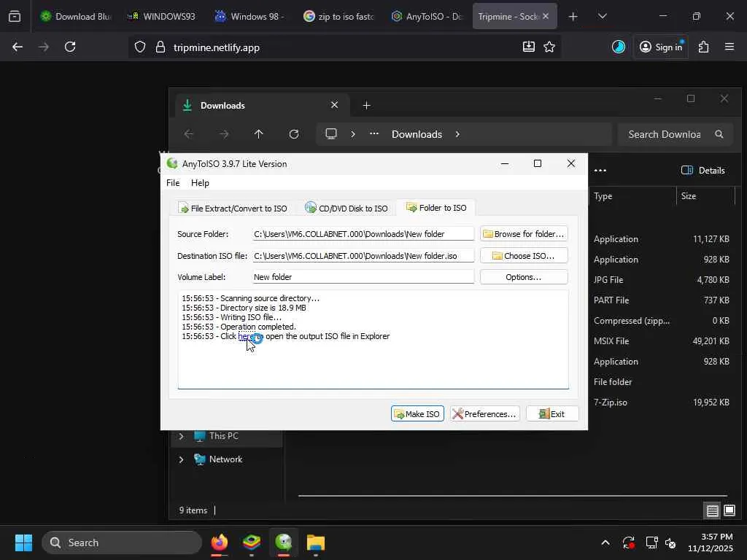Expand the Network tree node
The height and width of the screenshot is (560, 747).
181,459
